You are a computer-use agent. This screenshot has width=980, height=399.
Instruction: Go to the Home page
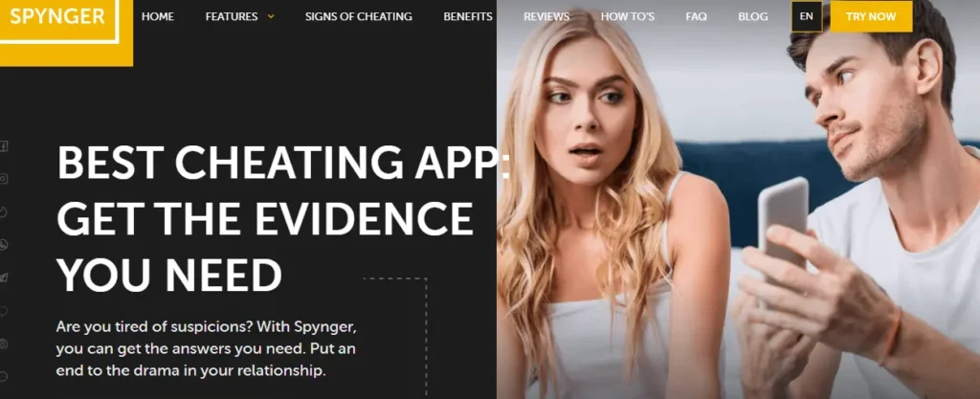coord(158,17)
